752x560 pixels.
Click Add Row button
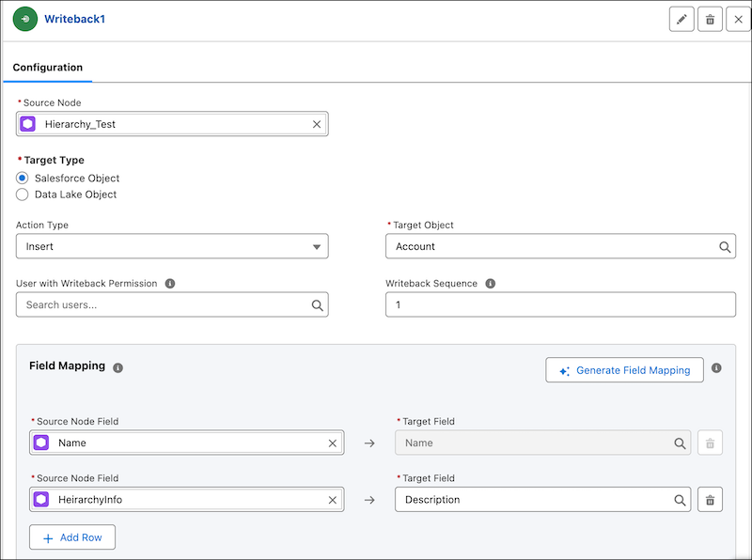72,537
